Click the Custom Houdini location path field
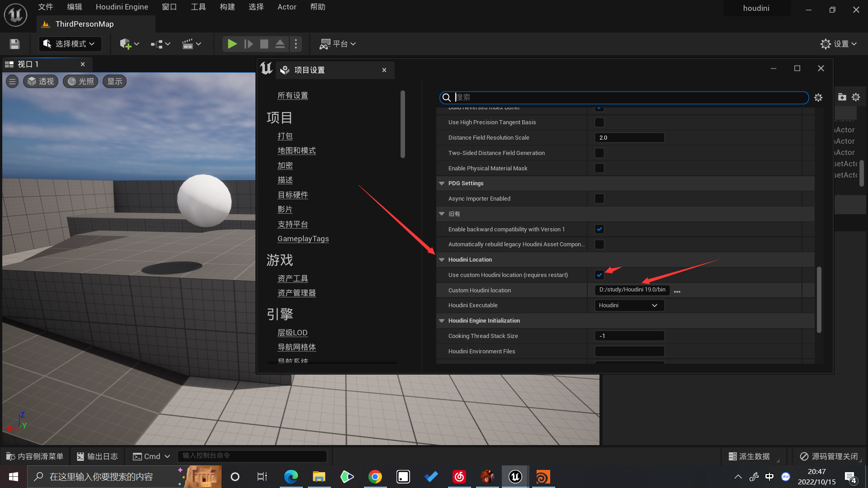Image resolution: width=868 pixels, height=488 pixels. click(x=632, y=290)
